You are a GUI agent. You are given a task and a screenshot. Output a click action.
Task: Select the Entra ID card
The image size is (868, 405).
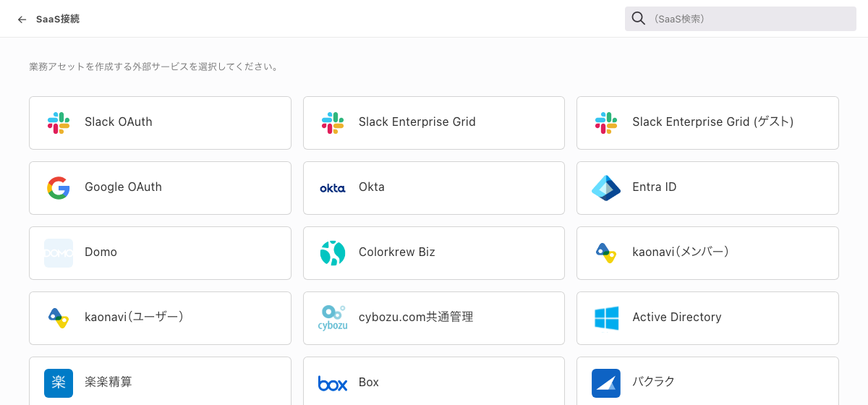click(707, 188)
